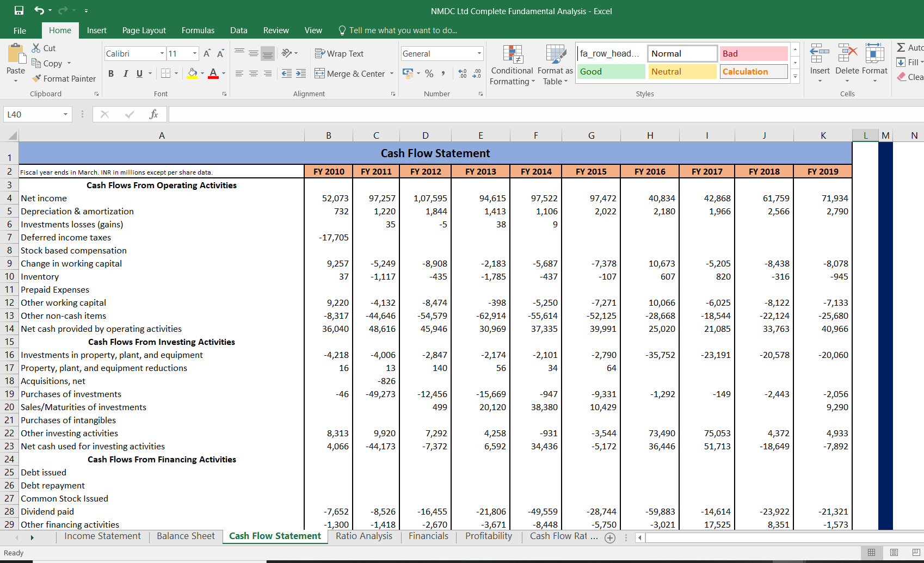Toggle Wrap Text
The image size is (924, 563).
[x=340, y=53]
